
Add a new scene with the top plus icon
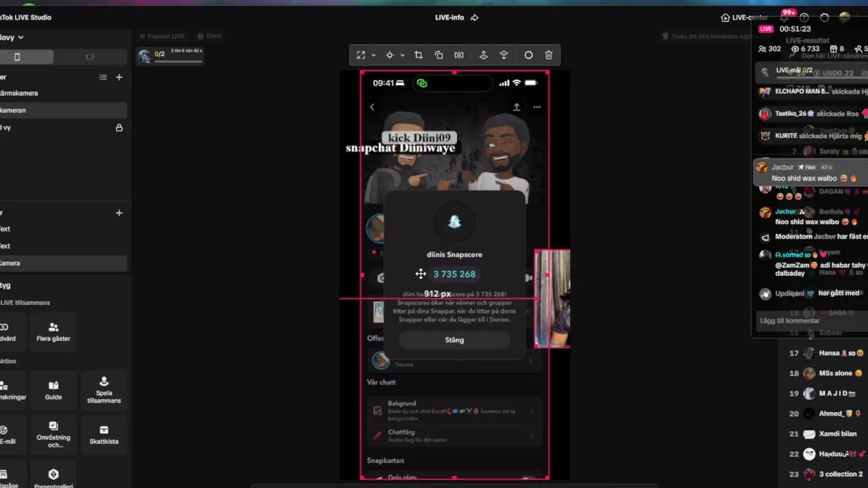[119, 77]
